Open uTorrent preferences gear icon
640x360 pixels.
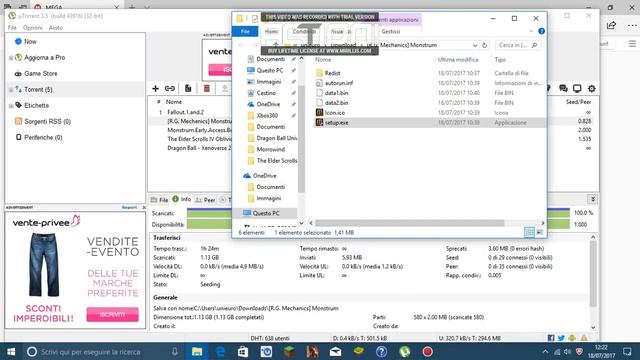[x=591, y=88]
